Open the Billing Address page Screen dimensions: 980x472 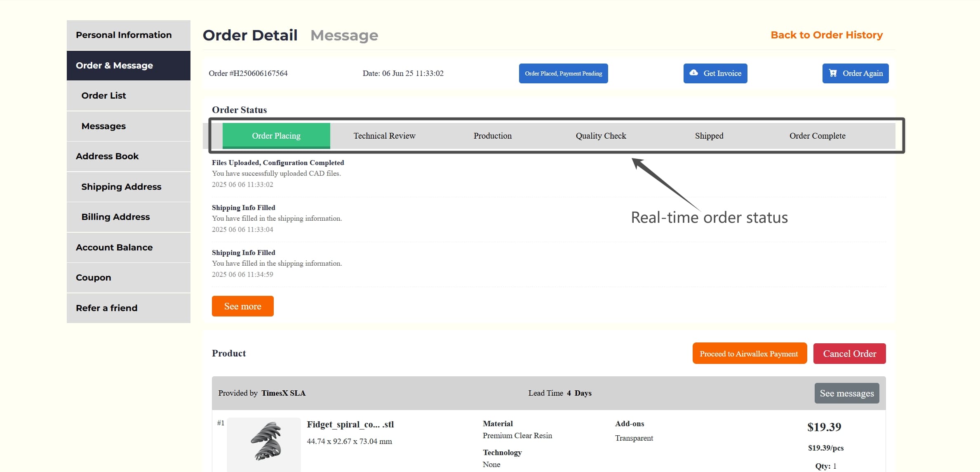116,217
